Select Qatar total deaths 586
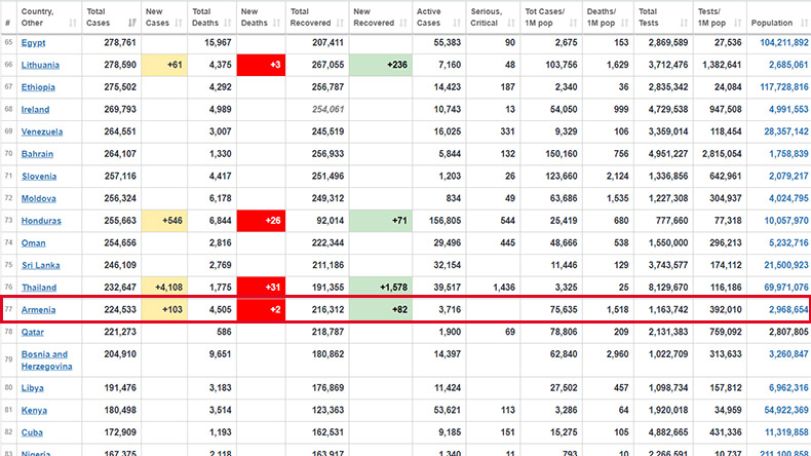The height and width of the screenshot is (456, 811). click(223, 331)
